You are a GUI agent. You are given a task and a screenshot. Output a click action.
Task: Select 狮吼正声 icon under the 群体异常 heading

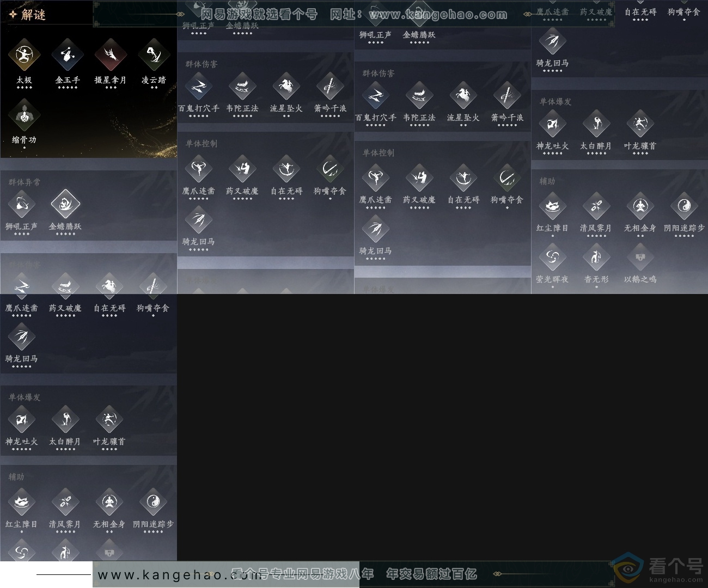tap(22, 204)
